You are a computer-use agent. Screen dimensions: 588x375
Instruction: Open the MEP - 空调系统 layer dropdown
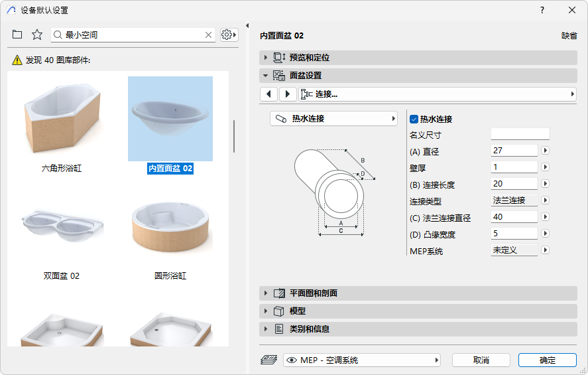click(x=361, y=360)
